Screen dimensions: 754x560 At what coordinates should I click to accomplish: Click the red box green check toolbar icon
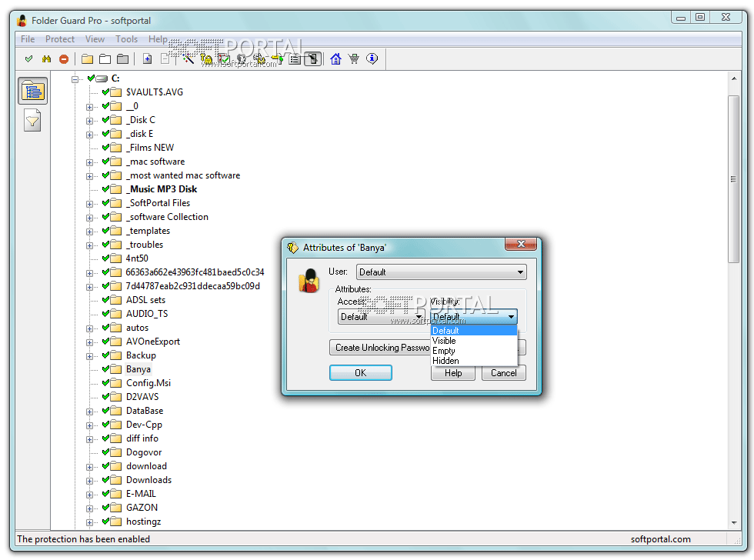tap(224, 59)
